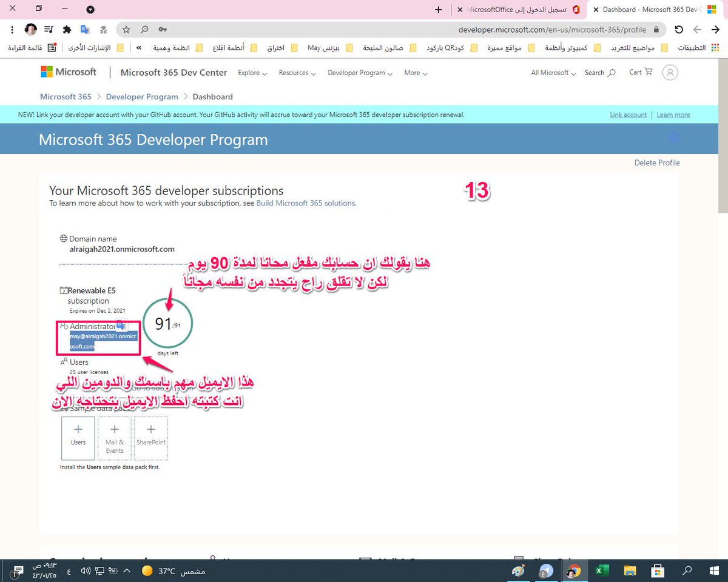The image size is (728, 582).
Task: Open notification center icon
Action: pos(18,570)
